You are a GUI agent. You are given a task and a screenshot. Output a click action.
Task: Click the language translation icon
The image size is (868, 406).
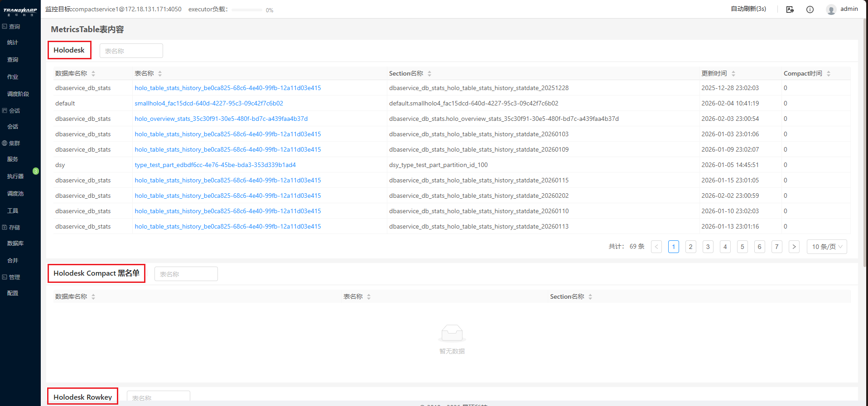[790, 10]
